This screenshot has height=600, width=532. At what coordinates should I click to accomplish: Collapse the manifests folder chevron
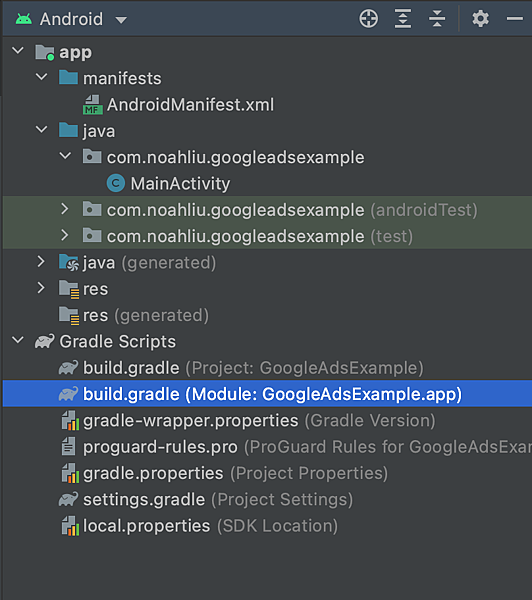(x=41, y=77)
